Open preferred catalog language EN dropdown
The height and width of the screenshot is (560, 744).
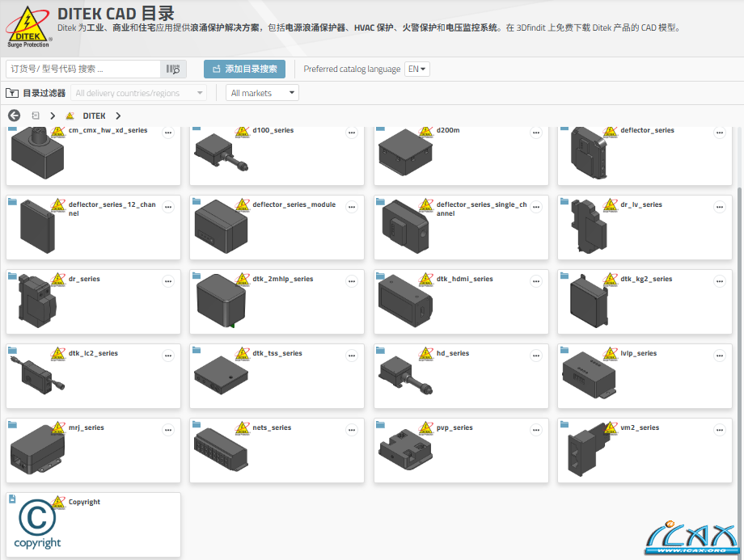(417, 69)
